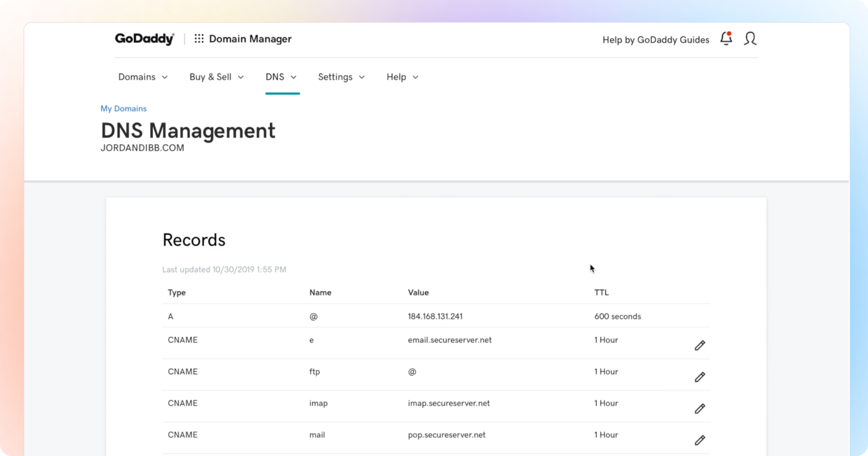
Task: Click the GoDaddy logo
Action: (144, 39)
